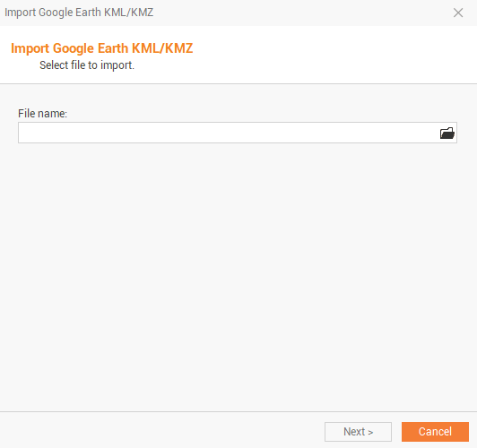Click inside the File name field

tap(228, 133)
